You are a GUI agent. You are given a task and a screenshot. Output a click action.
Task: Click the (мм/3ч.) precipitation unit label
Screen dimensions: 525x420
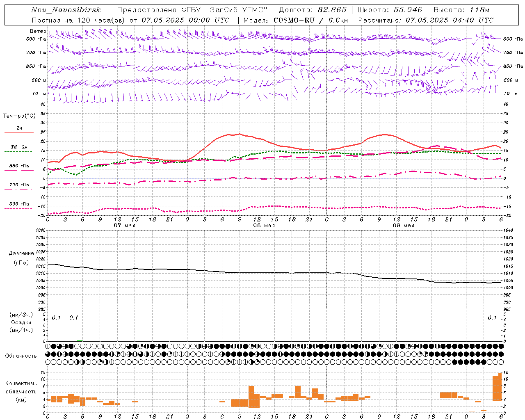(21, 315)
